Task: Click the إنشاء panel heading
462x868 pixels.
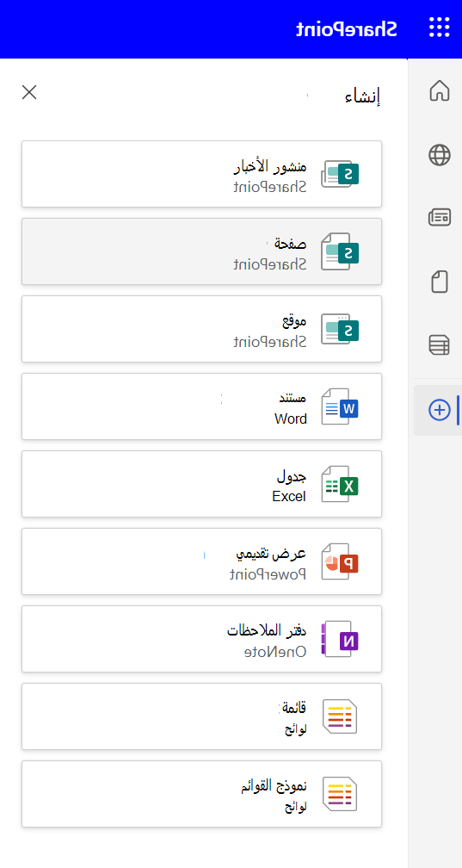Action: click(363, 96)
